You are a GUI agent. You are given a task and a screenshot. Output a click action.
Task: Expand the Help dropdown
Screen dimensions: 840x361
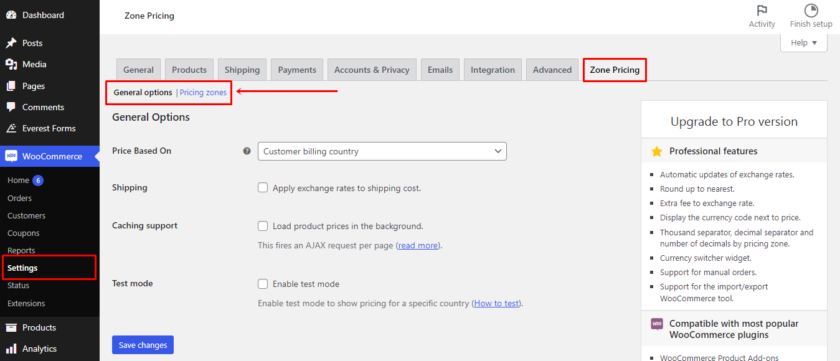pyautogui.click(x=804, y=43)
